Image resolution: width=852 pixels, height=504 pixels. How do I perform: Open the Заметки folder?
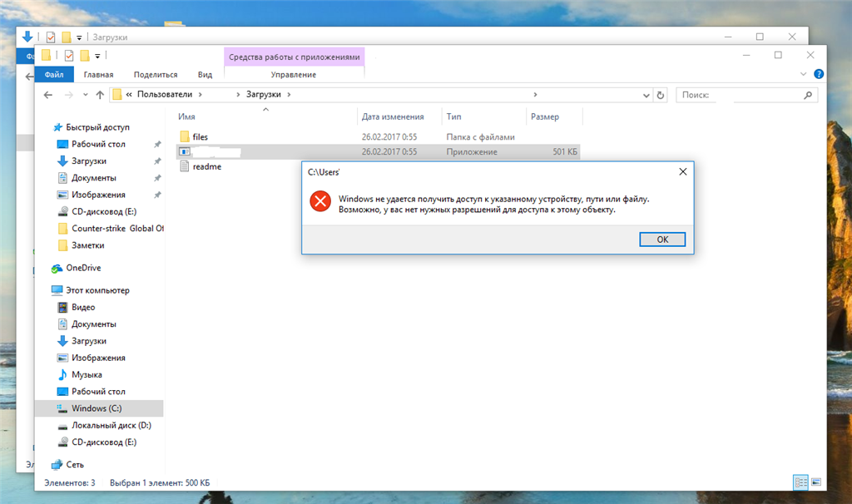[88, 245]
